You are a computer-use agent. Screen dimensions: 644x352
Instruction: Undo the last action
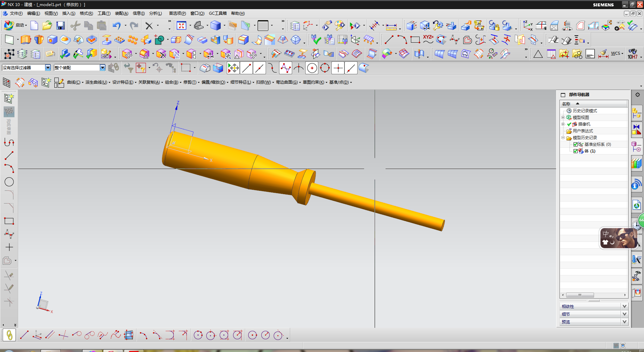[x=117, y=26]
